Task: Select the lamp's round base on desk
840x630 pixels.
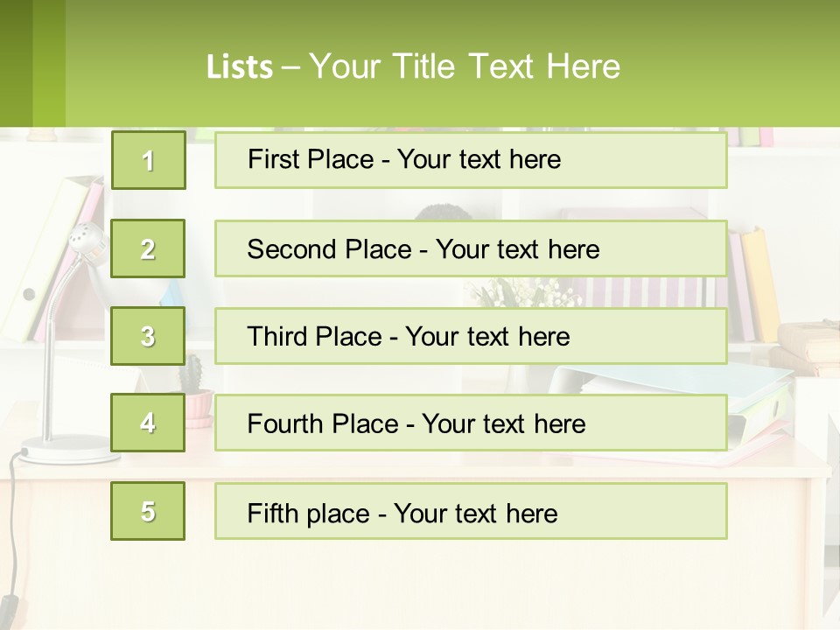Action: pos(66,450)
